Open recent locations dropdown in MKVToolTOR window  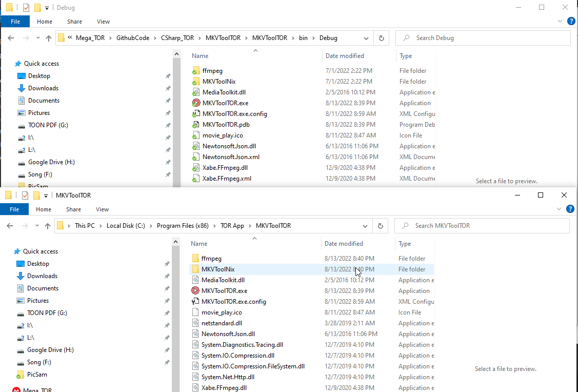37,226
